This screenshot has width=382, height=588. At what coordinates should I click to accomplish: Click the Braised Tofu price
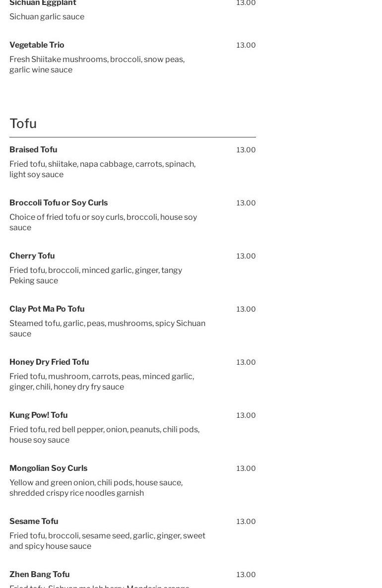(246, 150)
